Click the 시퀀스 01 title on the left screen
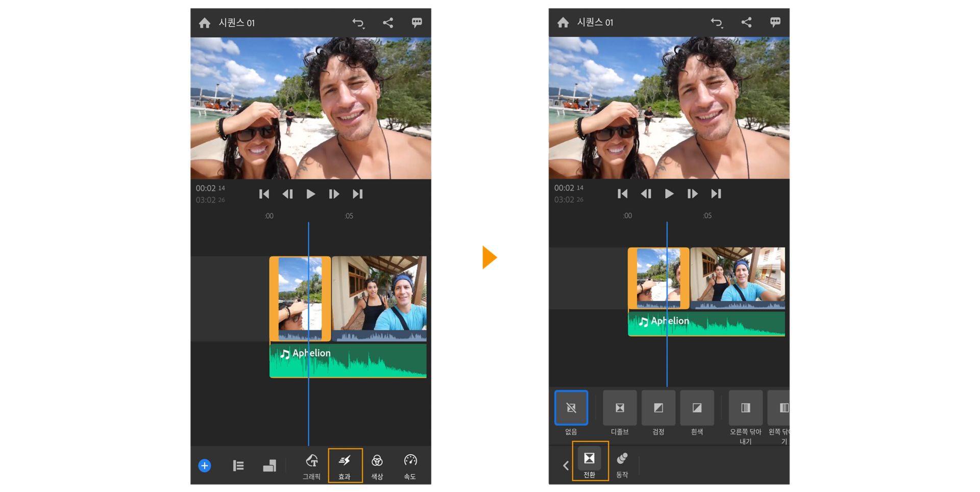The image size is (980, 492). click(x=237, y=23)
